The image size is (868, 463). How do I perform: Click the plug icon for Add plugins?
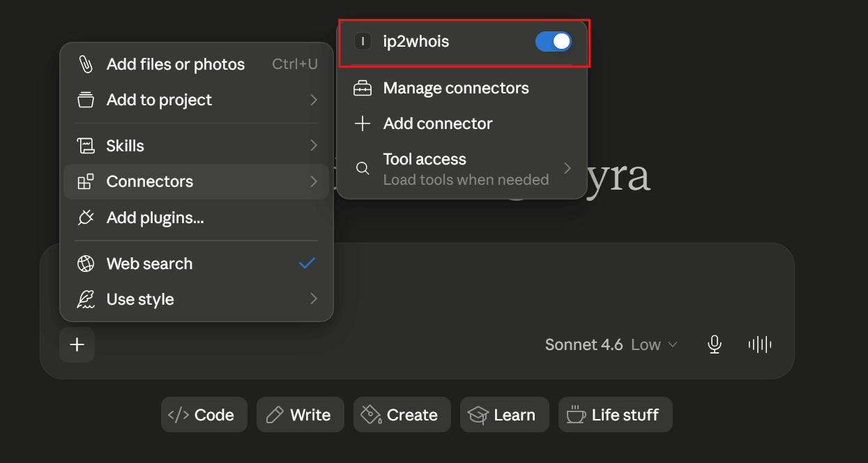click(x=86, y=218)
